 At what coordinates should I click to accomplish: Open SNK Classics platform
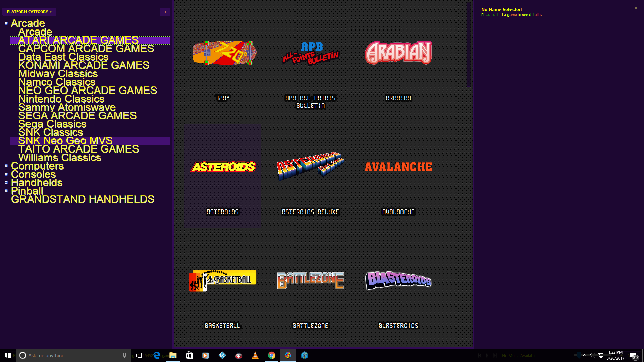pos(51,132)
